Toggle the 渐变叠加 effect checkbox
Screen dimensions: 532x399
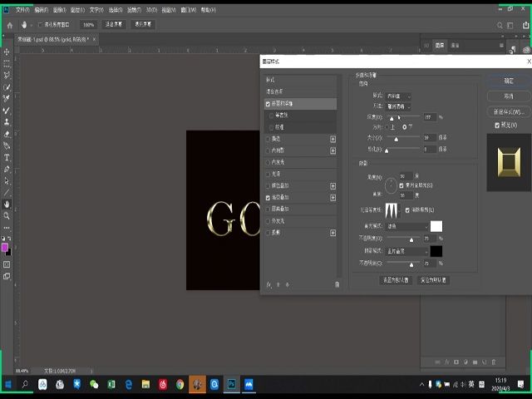[x=268, y=198]
